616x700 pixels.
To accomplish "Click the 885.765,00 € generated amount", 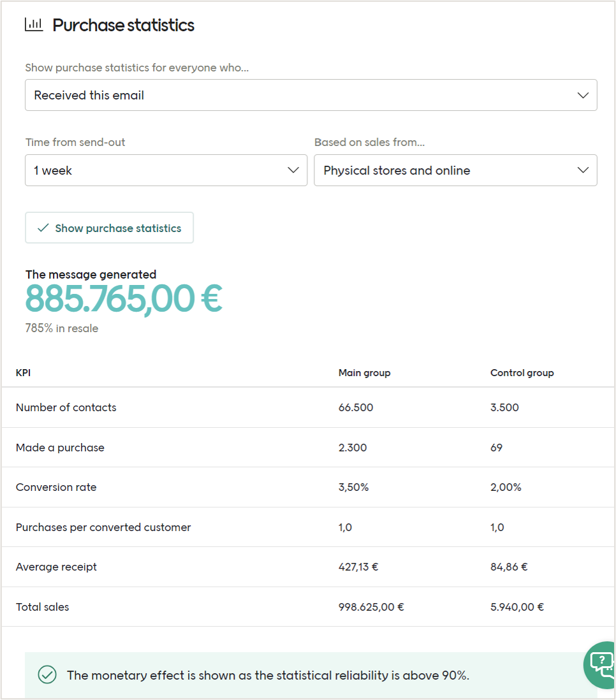I will tap(123, 297).
